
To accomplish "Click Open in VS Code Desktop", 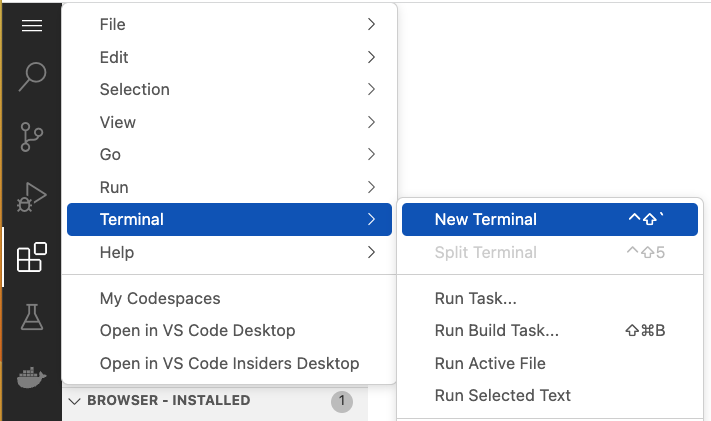I will (x=197, y=331).
